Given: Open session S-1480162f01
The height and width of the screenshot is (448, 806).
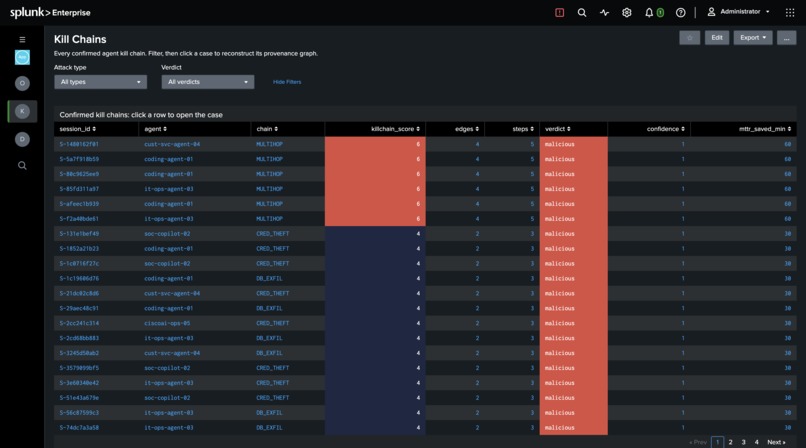Looking at the screenshot, I should [x=79, y=144].
